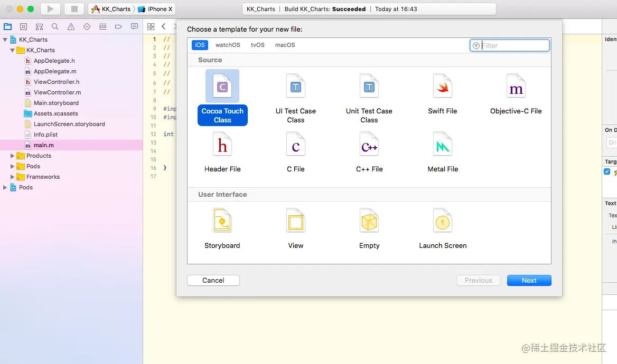
Task: Select the Swift File template
Action: (442, 95)
